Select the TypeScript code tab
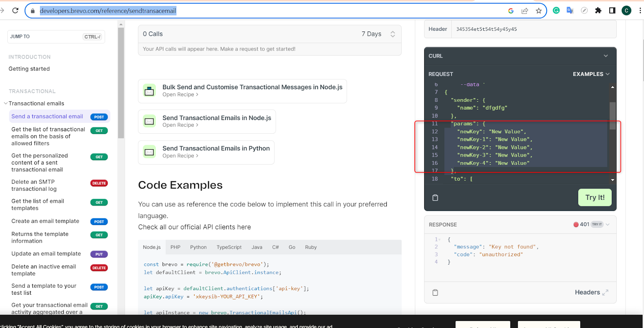Image resolution: width=644 pixels, height=328 pixels. pyautogui.click(x=229, y=247)
